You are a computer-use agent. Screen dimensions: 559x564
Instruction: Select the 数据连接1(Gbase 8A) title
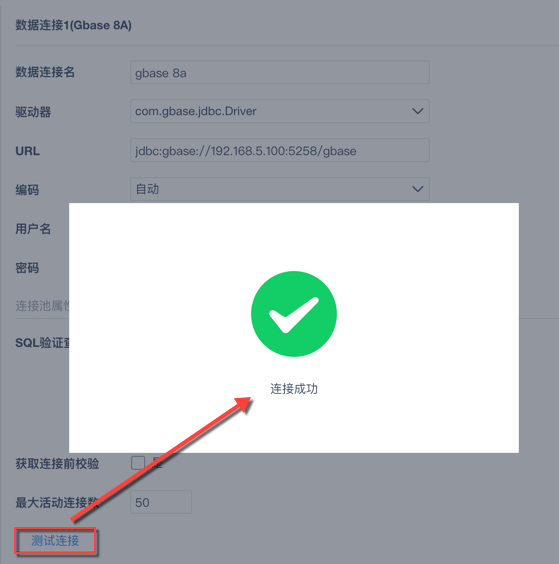73,25
